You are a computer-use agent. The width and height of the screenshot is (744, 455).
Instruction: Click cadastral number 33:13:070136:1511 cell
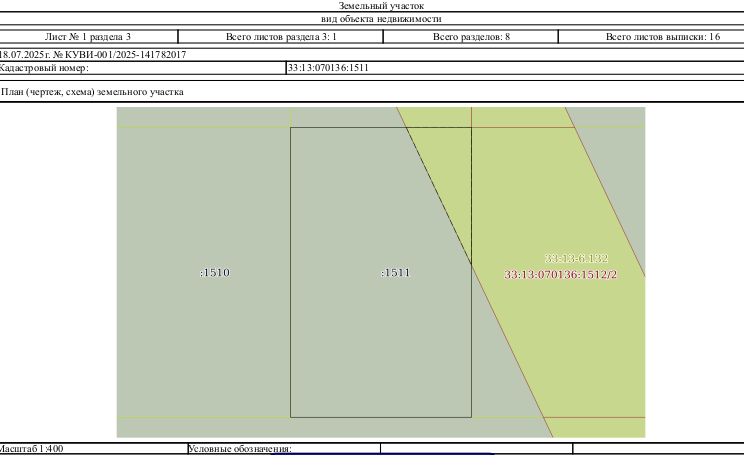pos(515,68)
